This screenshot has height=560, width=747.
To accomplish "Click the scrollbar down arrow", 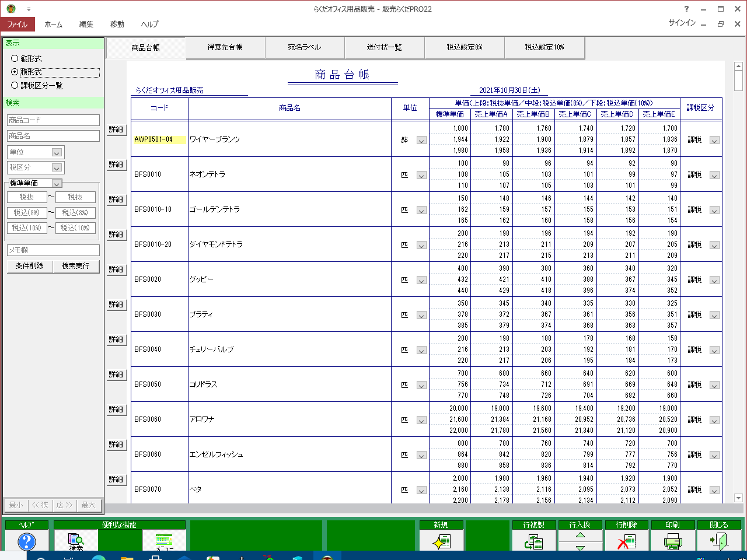I will coord(738,498).
